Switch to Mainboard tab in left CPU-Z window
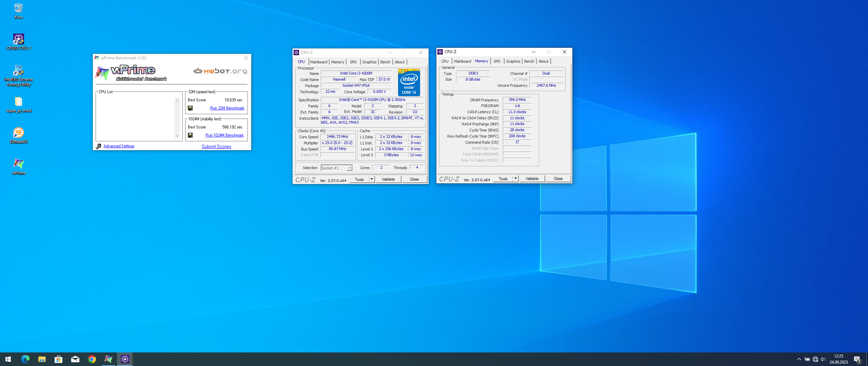Screen dimensions: 868x366 [x=319, y=62]
